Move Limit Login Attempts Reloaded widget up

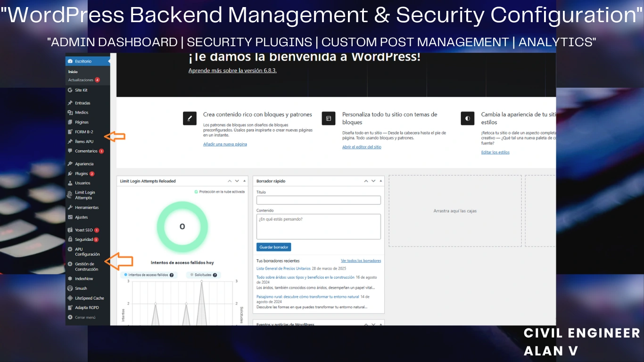(x=230, y=181)
